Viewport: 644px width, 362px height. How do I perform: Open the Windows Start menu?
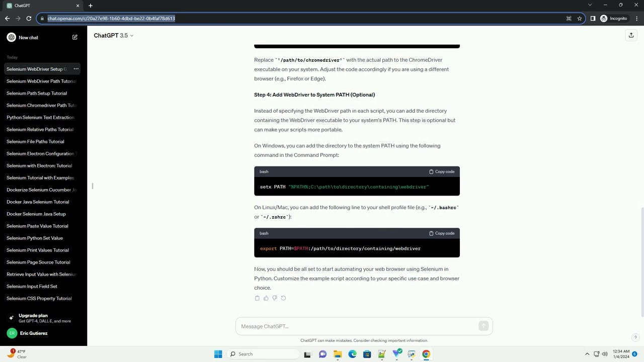click(x=218, y=354)
